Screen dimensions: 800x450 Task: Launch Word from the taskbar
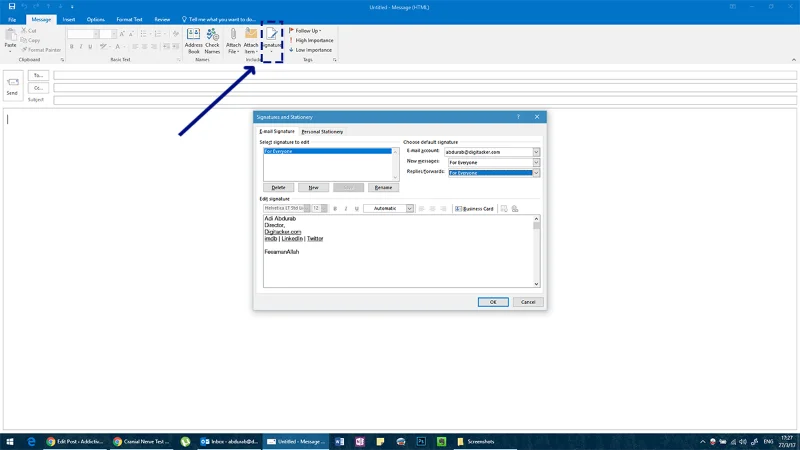339,441
